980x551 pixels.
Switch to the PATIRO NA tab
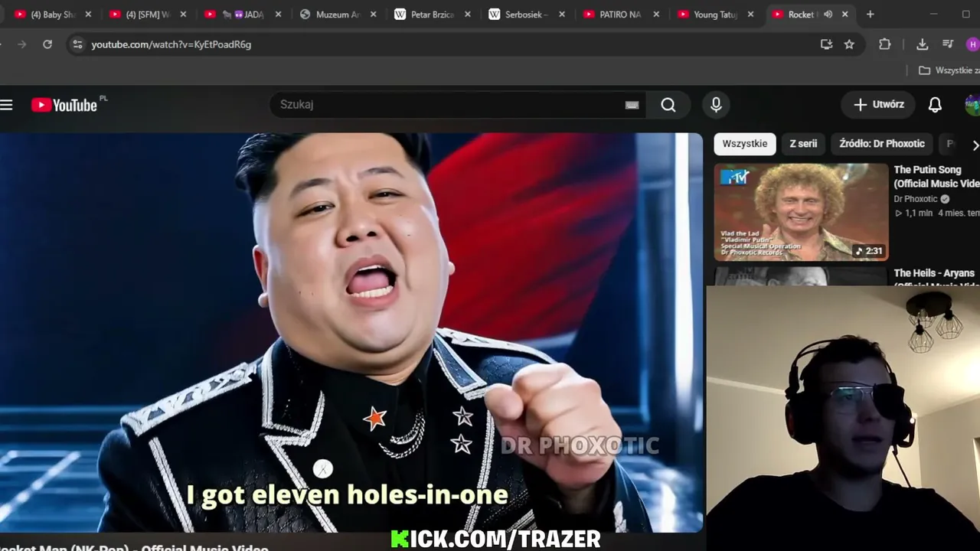click(621, 15)
